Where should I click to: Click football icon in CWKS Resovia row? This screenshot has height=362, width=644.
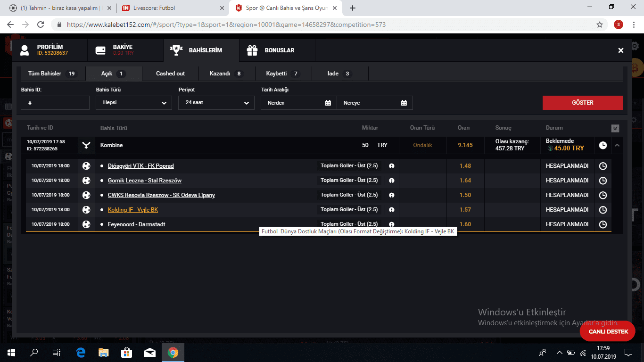(x=86, y=195)
